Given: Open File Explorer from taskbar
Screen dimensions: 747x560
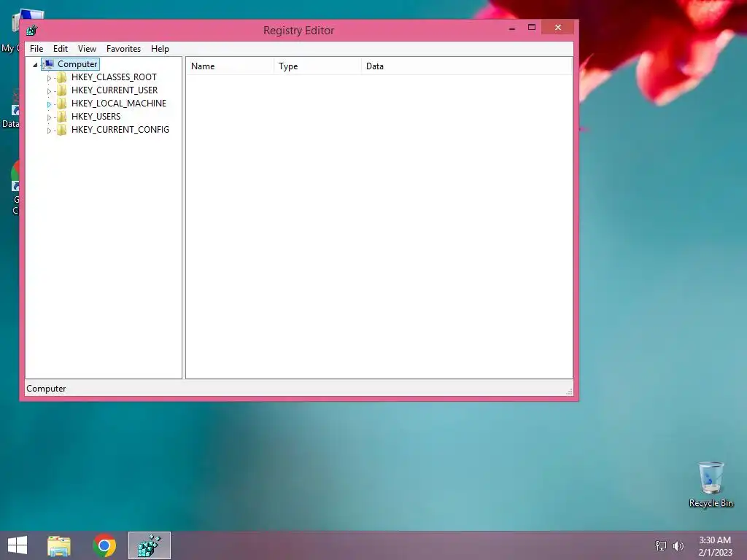Looking at the screenshot, I should coord(59,545).
